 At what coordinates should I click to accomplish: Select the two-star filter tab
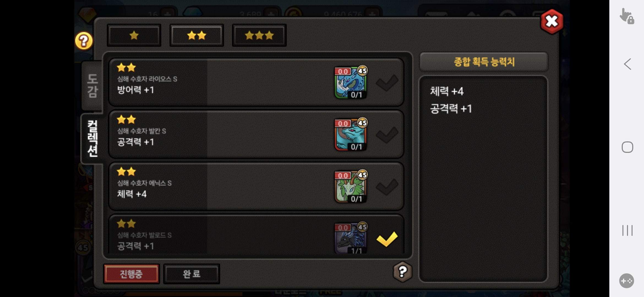point(197,35)
